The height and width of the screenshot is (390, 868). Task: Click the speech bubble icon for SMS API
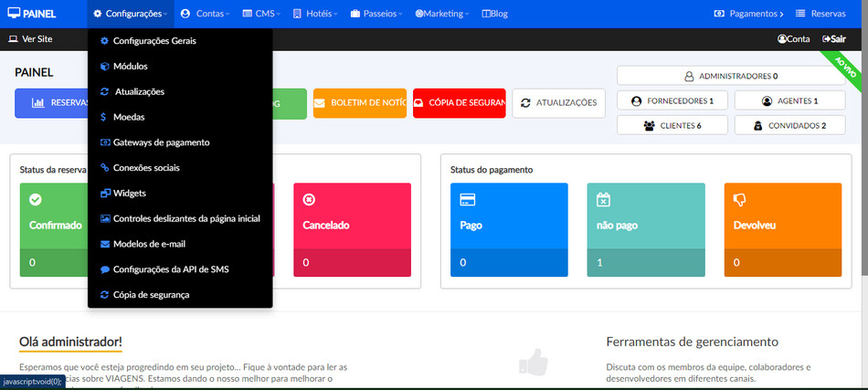pos(104,269)
